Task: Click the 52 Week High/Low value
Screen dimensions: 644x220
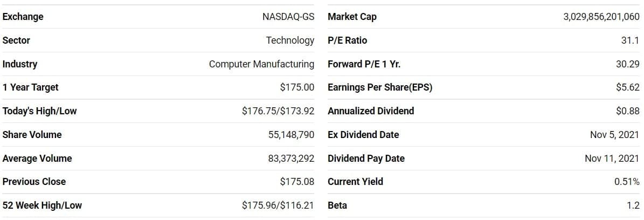Action: pos(278,205)
